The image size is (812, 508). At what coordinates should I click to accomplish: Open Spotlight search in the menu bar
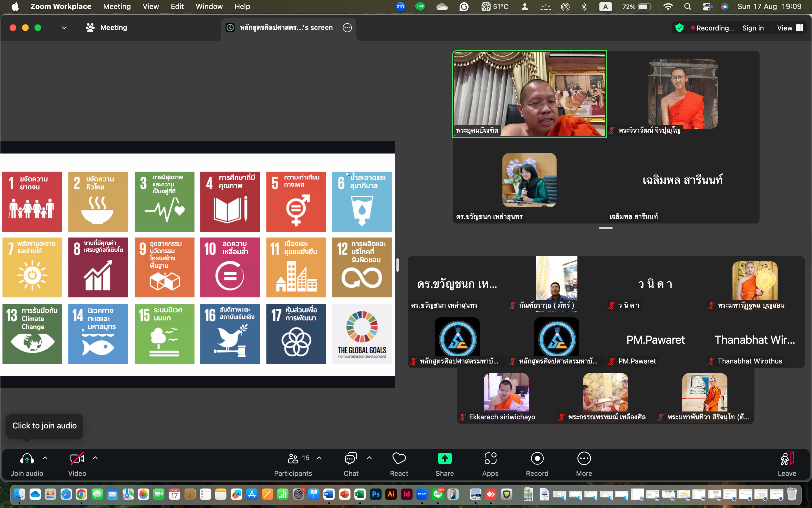[687, 7]
